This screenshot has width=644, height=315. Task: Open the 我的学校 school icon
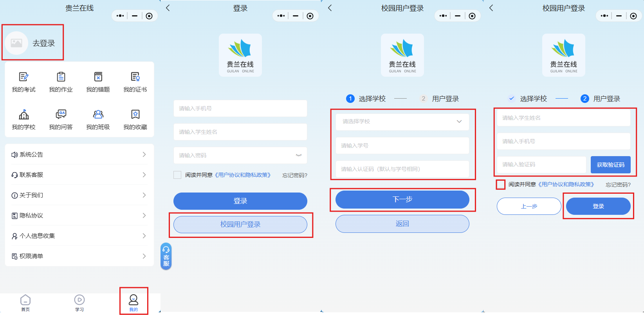point(23,115)
